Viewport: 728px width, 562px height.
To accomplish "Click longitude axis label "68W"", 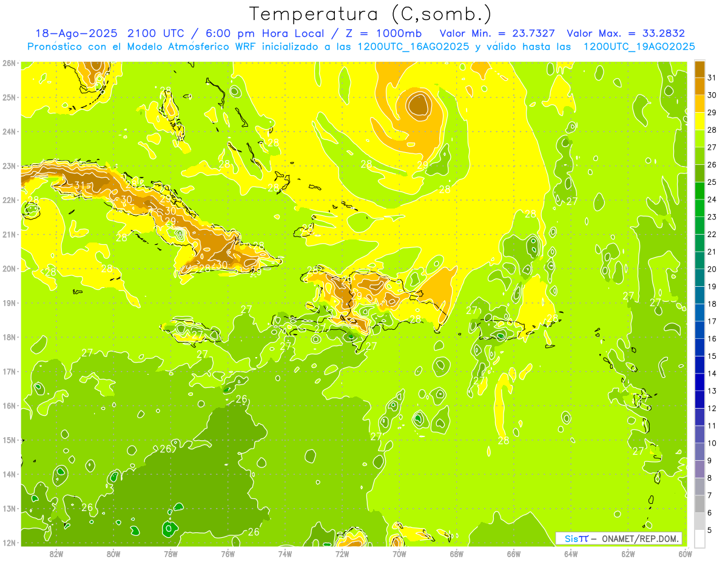I will pos(456,553).
